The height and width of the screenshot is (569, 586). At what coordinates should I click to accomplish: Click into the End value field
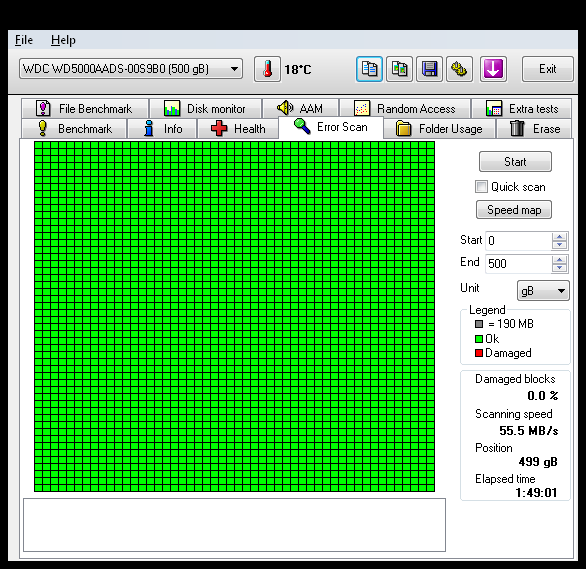(x=518, y=264)
